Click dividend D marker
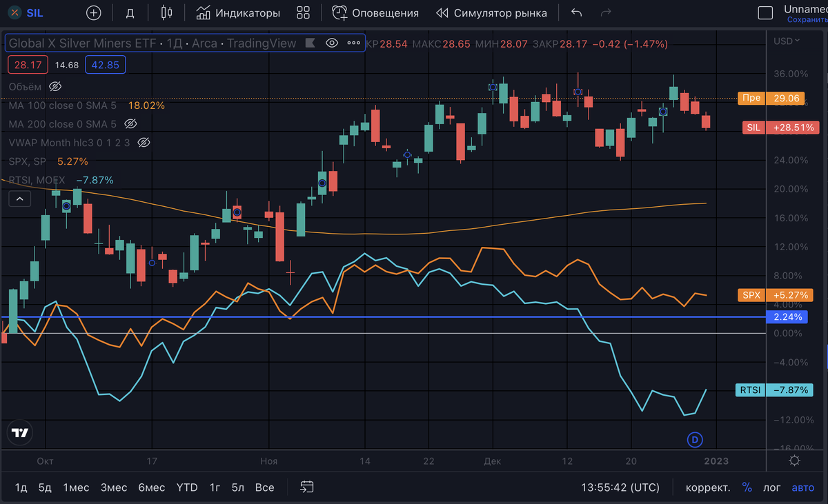Screen dimensions: 828x504 pos(696,439)
